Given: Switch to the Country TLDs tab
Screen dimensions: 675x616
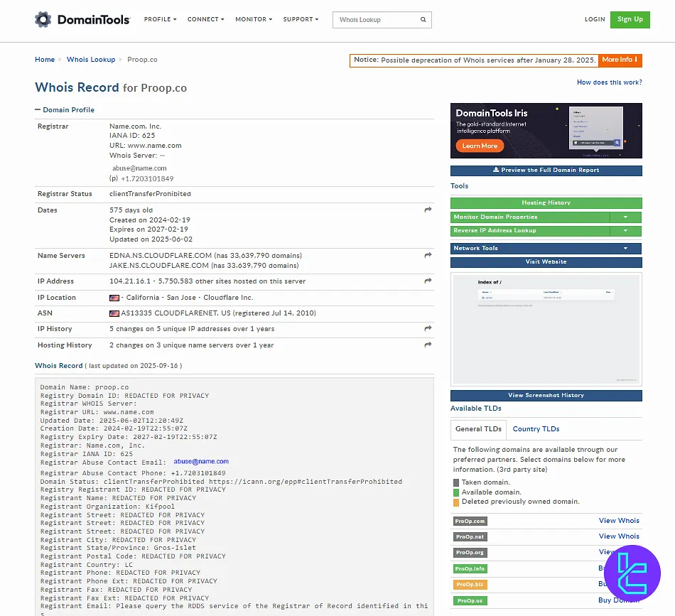Looking at the screenshot, I should tap(536, 429).
